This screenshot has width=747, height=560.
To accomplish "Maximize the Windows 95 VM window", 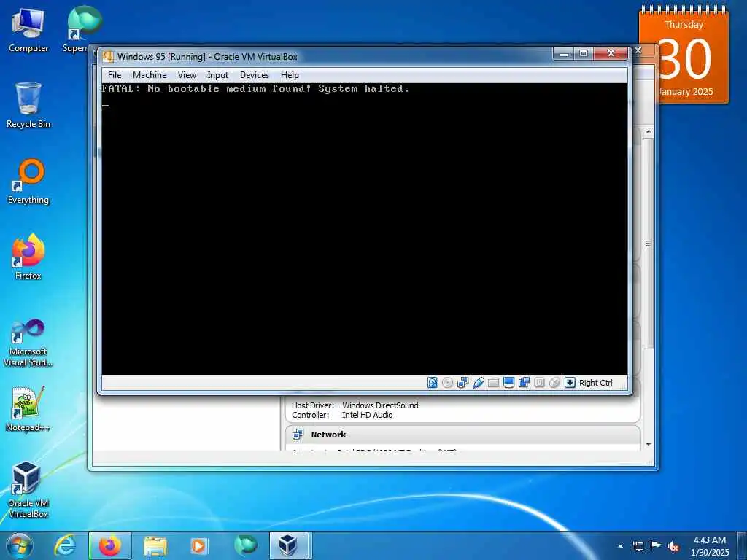I will click(584, 54).
